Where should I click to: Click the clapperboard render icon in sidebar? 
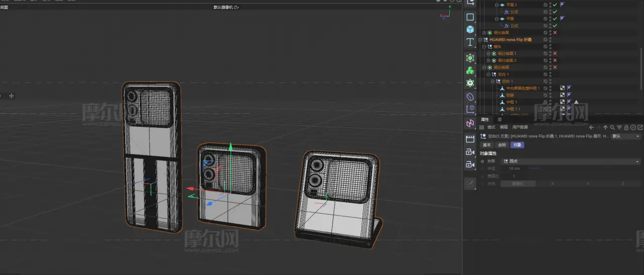tap(470, 139)
